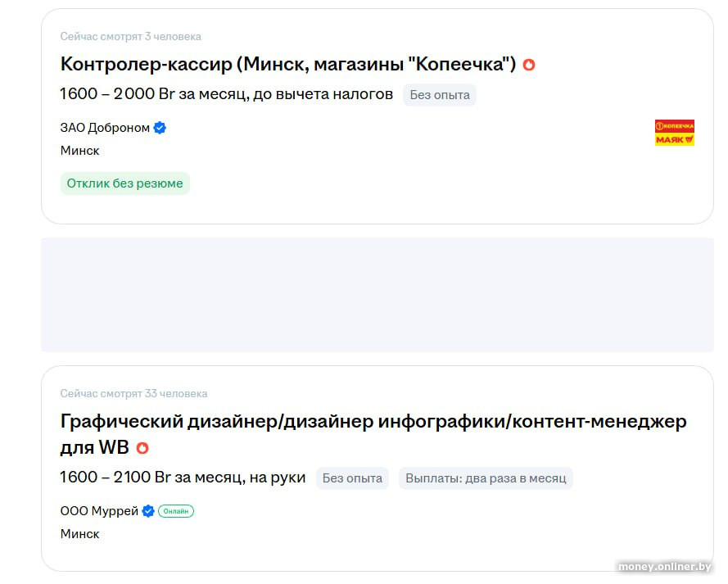Click the "Сейчас смотрят 33 человека" label
Viewport: 728px width, 584px height.
pyautogui.click(x=133, y=394)
